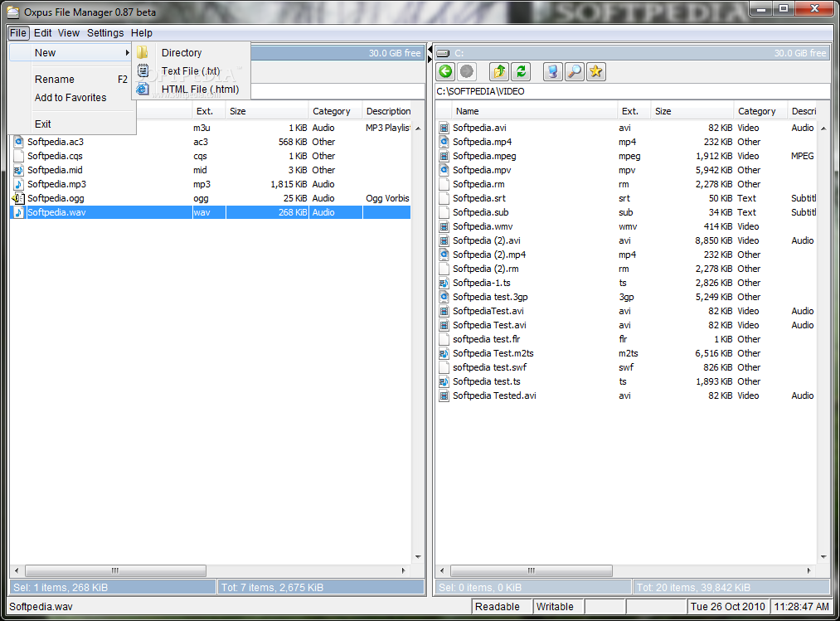Go up to the parent folder
The height and width of the screenshot is (621, 840).
tap(499, 71)
